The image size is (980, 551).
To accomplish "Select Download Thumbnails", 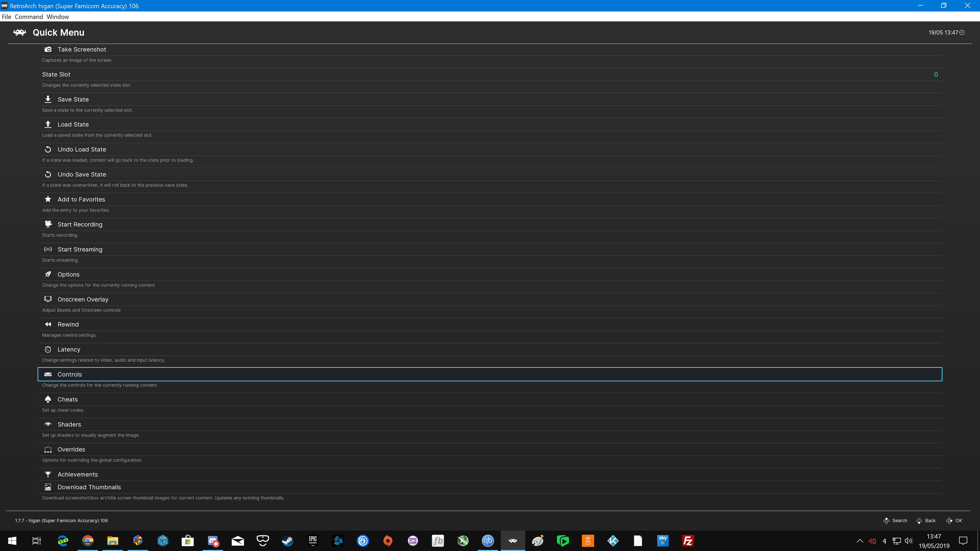I will pyautogui.click(x=490, y=487).
